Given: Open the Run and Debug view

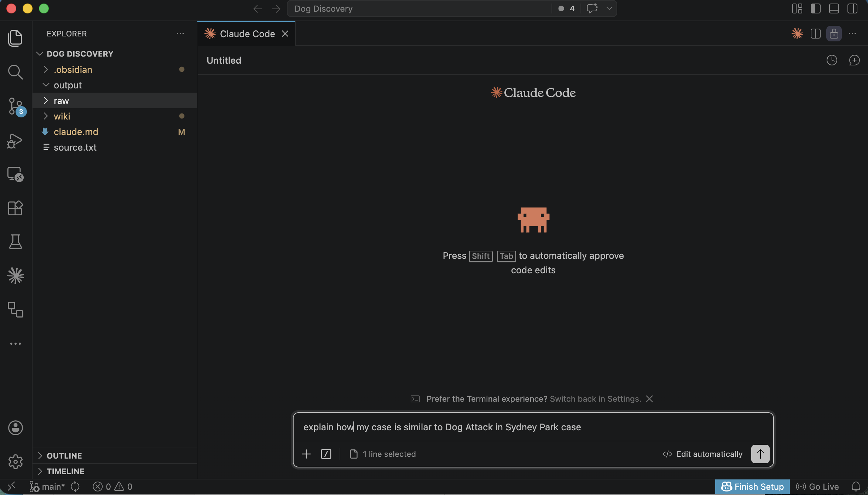Looking at the screenshot, I should pyautogui.click(x=15, y=141).
